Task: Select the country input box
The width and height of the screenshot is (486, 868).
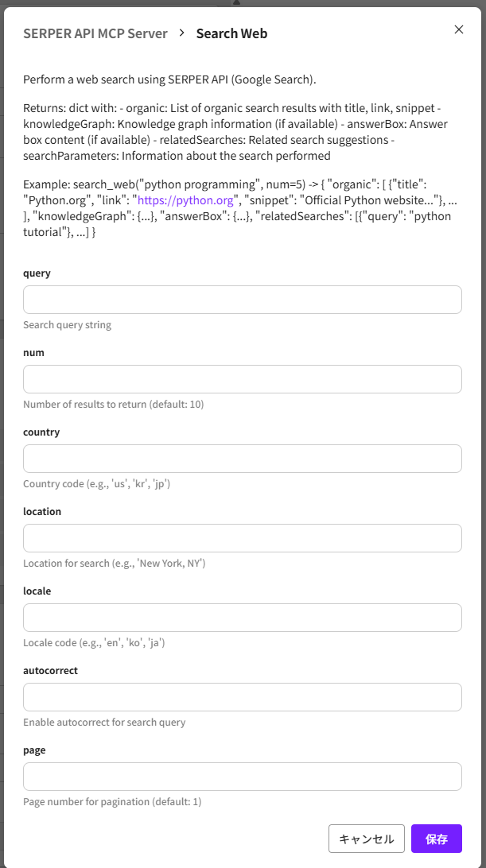Action: coord(243,459)
